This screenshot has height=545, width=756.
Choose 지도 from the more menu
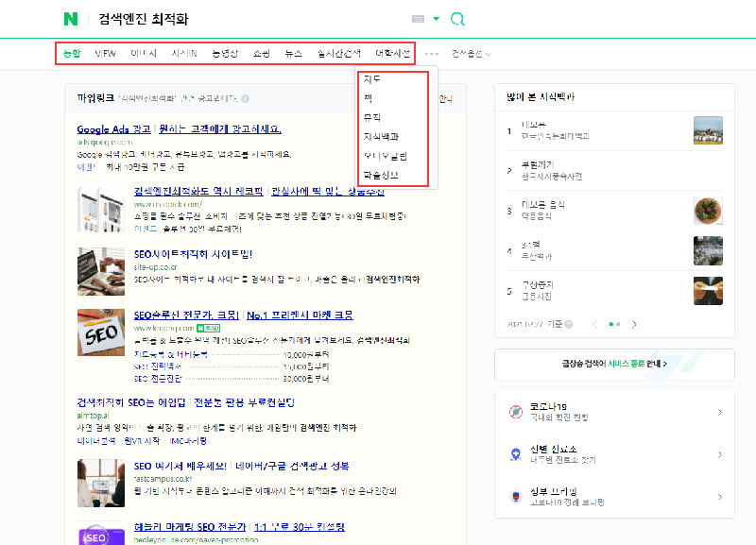[371, 79]
